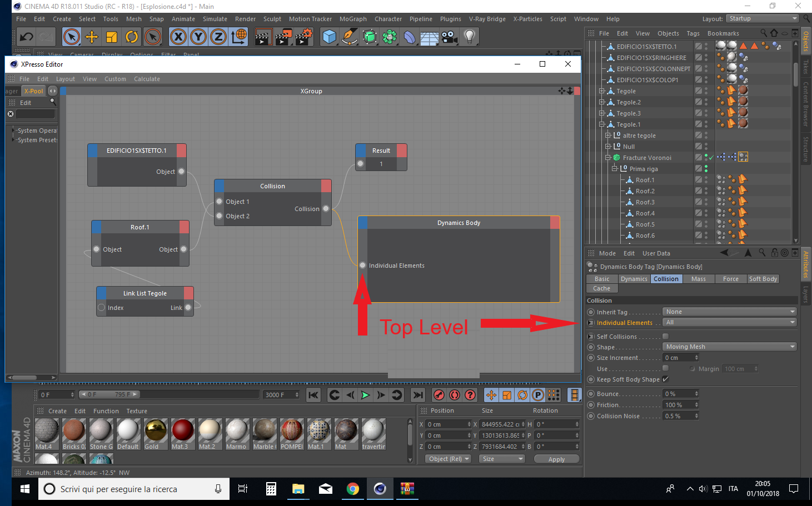Switch to the Dynamics tab
Screen dimensions: 812x506
click(x=634, y=279)
